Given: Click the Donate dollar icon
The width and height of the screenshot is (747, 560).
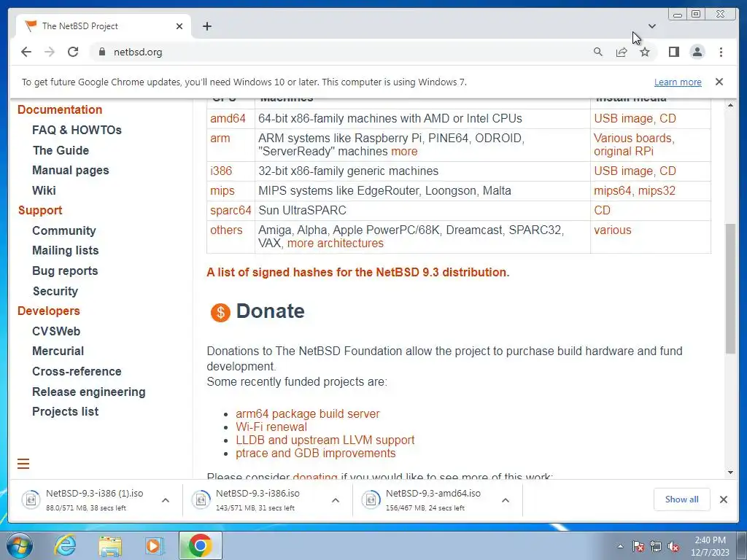Looking at the screenshot, I should click(x=220, y=312).
